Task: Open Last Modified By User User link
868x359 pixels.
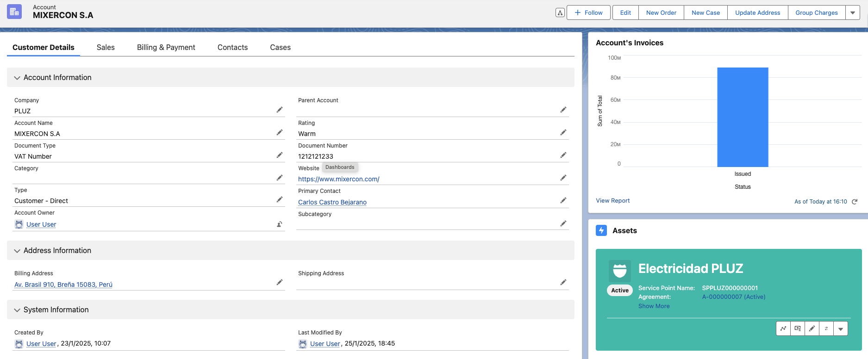Action: point(325,344)
